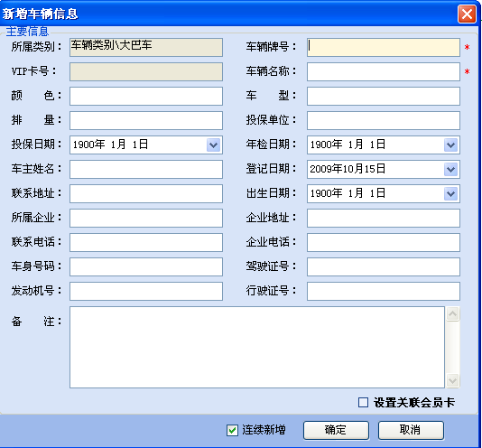Expand the 出生日期 date dropdown

point(450,194)
